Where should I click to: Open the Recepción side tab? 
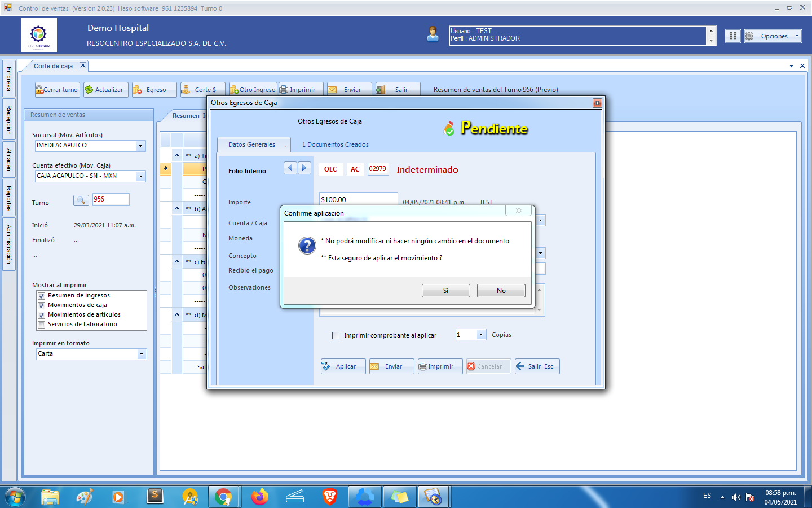(8, 119)
